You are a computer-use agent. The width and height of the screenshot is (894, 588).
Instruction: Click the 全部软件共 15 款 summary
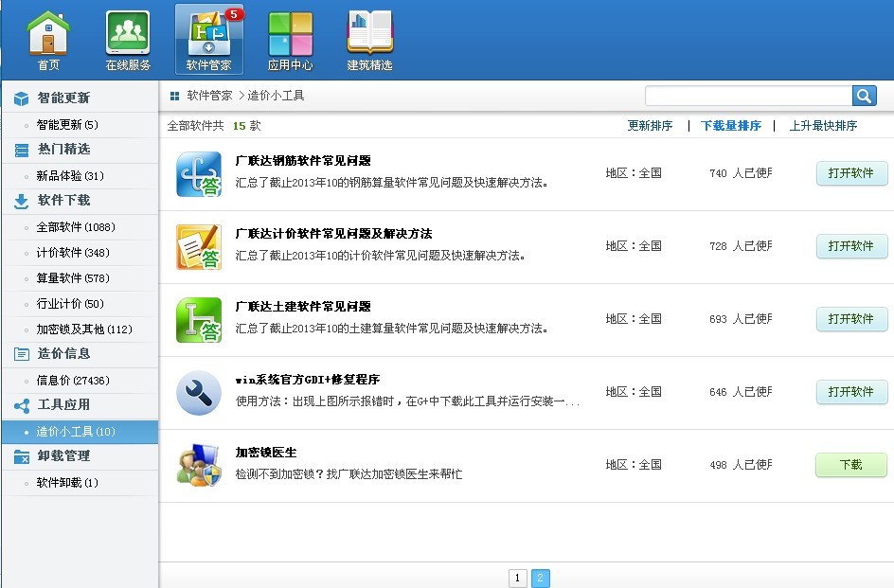pyautogui.click(x=214, y=126)
